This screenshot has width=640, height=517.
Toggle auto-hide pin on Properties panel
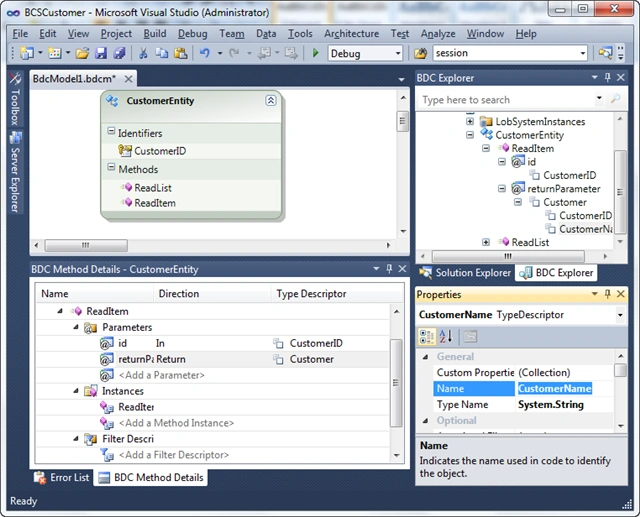(x=607, y=294)
